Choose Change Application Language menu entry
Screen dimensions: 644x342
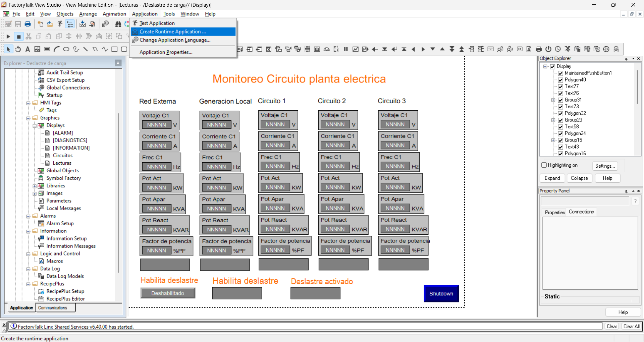(x=183, y=40)
